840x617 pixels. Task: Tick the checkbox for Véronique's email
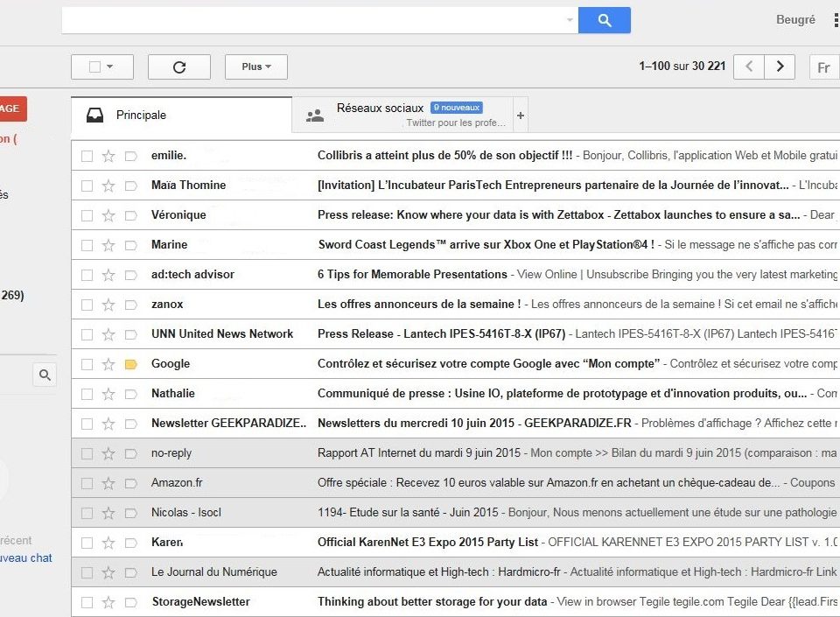coord(87,215)
